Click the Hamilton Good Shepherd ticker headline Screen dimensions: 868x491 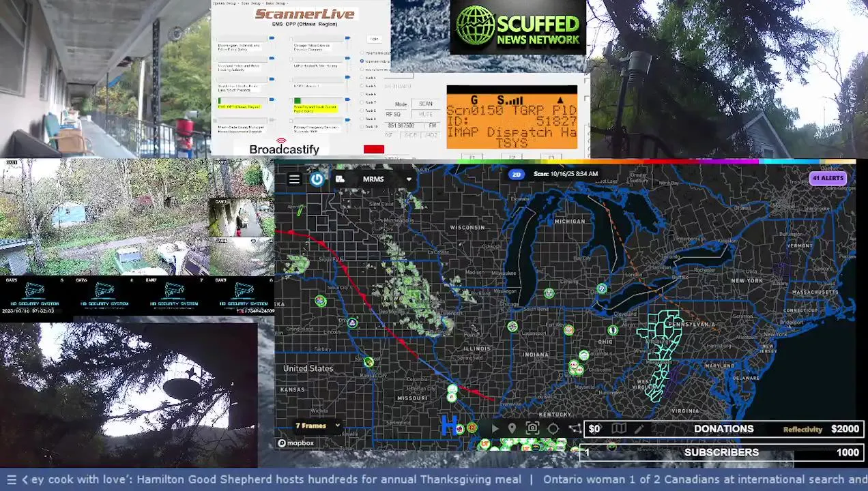[276, 479]
